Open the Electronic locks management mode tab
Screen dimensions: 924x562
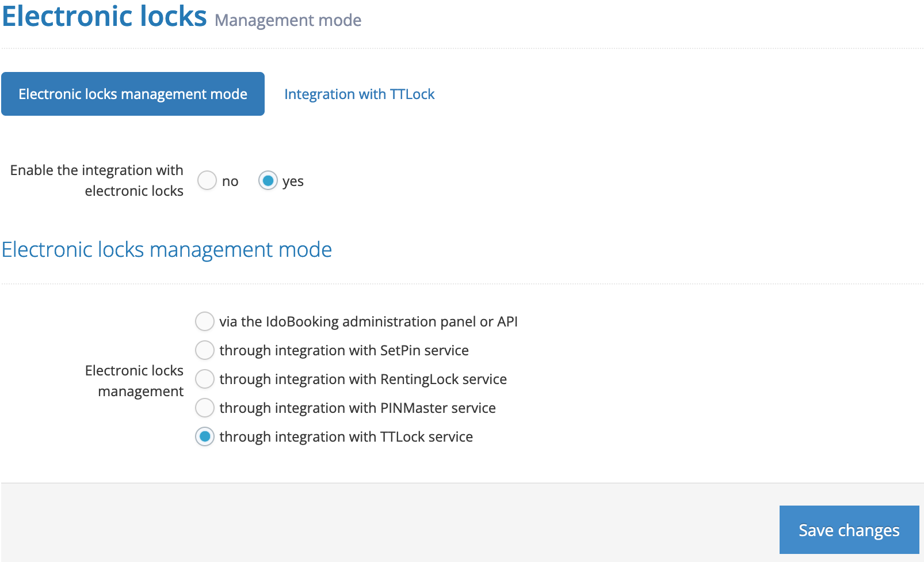(133, 94)
